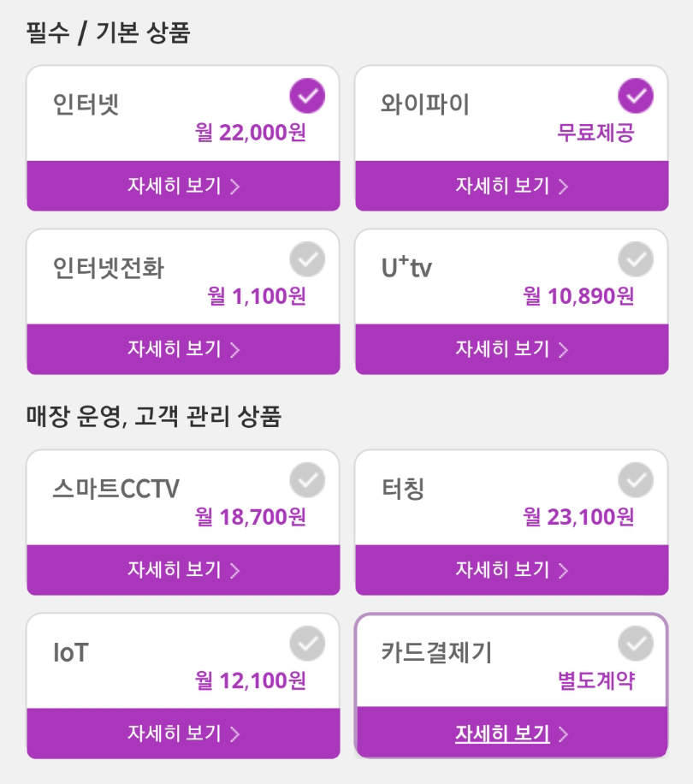Select the U+tv checkmark icon
This screenshot has height=784, width=693.
coord(635,259)
